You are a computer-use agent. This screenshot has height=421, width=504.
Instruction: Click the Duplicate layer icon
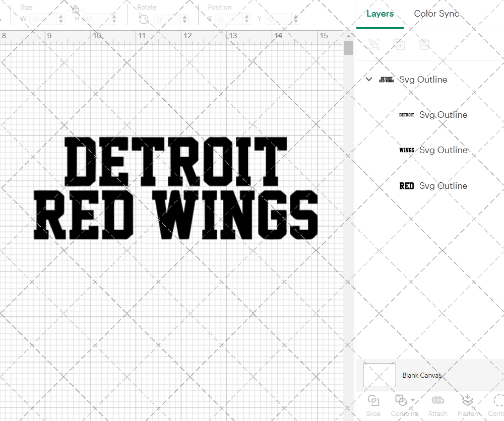click(399, 44)
